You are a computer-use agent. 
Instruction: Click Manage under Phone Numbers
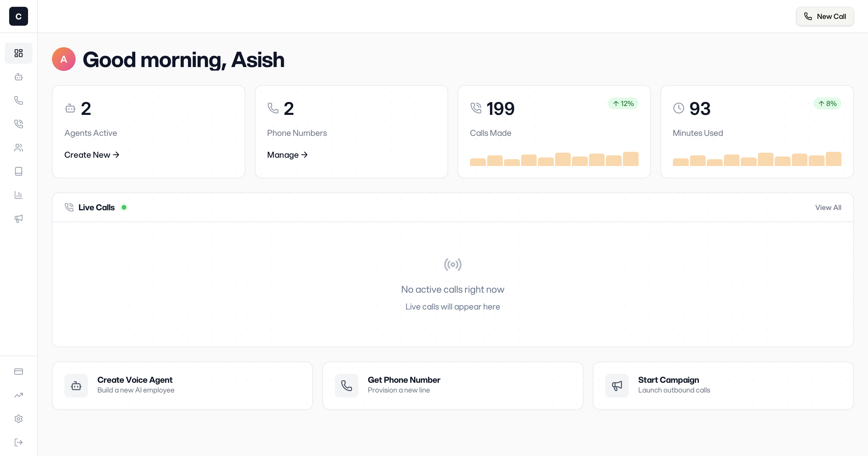coord(287,155)
